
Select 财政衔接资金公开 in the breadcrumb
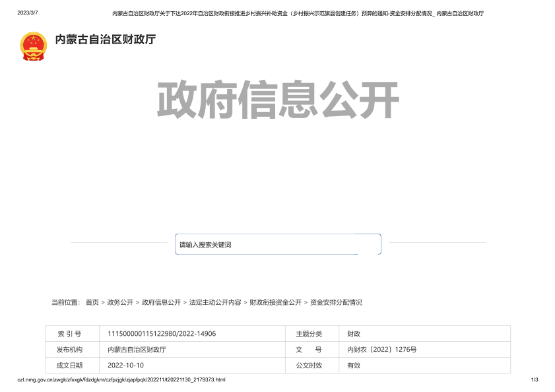click(275, 302)
